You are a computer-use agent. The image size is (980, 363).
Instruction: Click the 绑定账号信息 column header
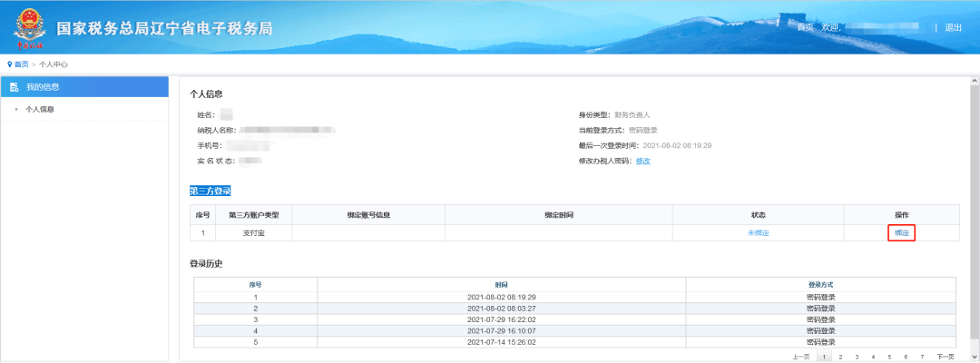click(368, 215)
